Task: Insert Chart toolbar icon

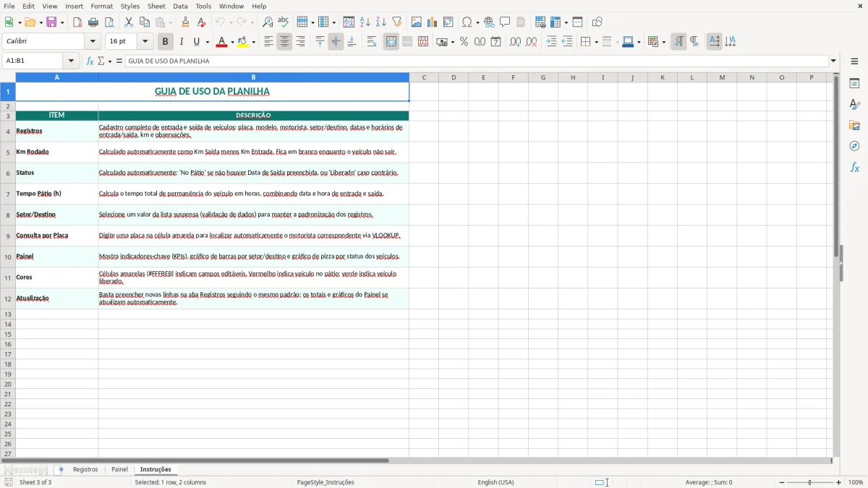Action: (x=433, y=22)
